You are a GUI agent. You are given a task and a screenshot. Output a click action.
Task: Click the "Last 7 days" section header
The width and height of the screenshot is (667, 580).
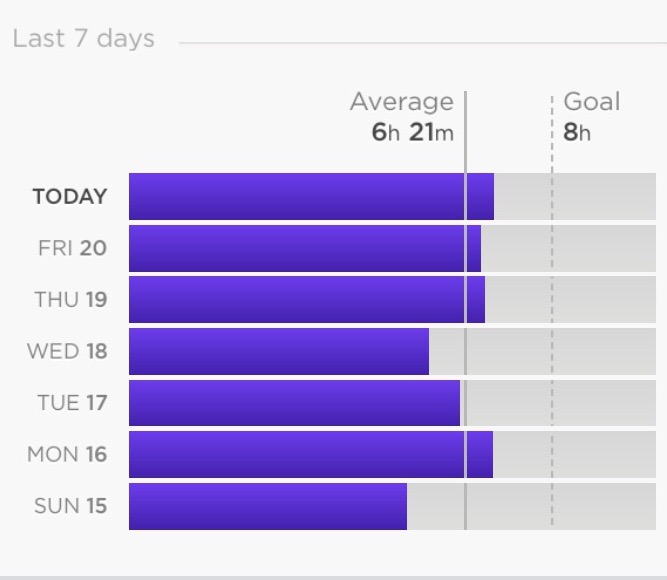click(83, 39)
